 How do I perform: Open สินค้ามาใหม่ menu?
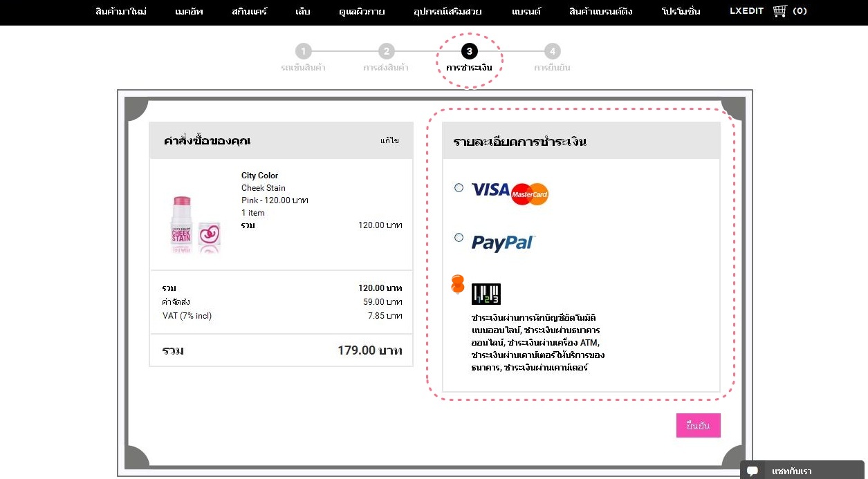click(121, 12)
